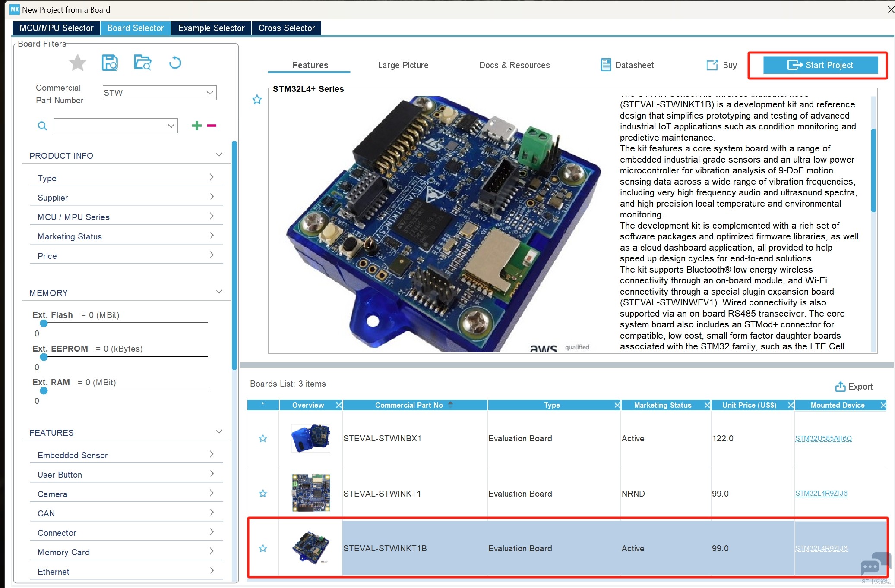Image resolution: width=895 pixels, height=588 pixels.
Task: Export the boards list
Action: pos(854,387)
